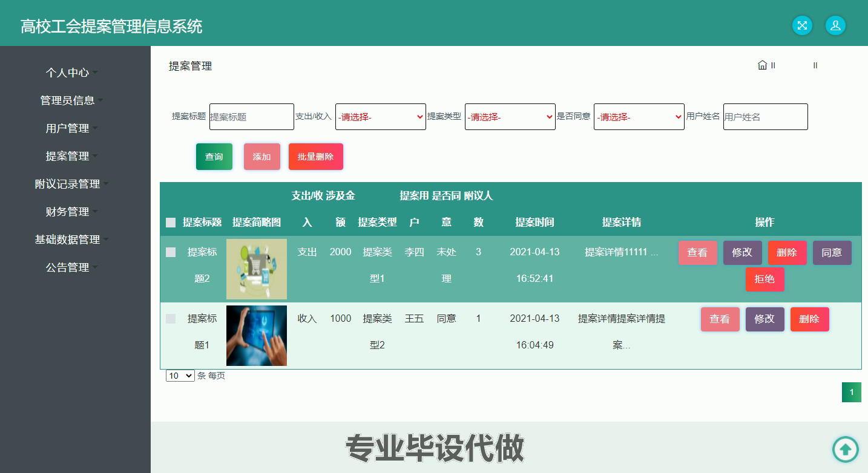Click the back-to-top arrow icon

(x=846, y=449)
